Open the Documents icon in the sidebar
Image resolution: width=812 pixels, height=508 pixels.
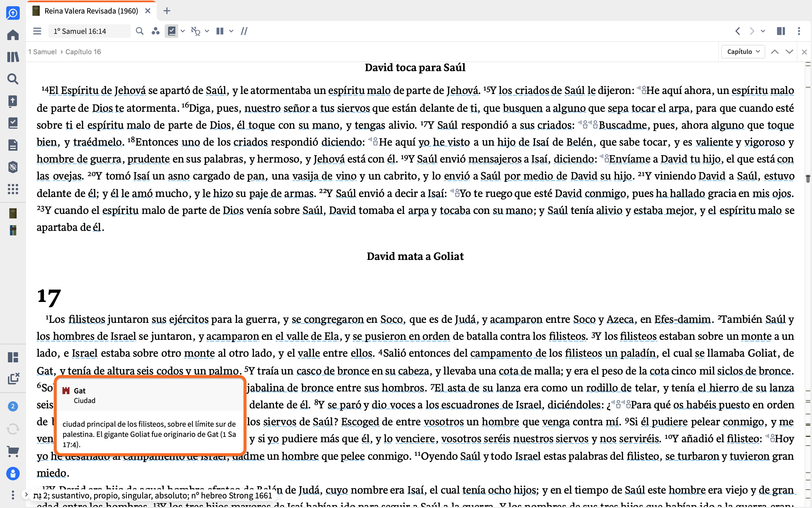pyautogui.click(x=13, y=145)
